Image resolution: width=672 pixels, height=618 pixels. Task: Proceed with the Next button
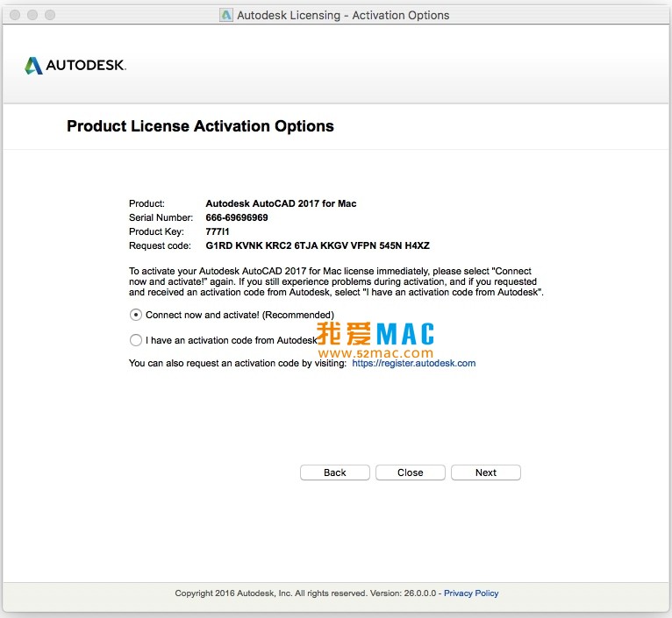pyautogui.click(x=485, y=472)
